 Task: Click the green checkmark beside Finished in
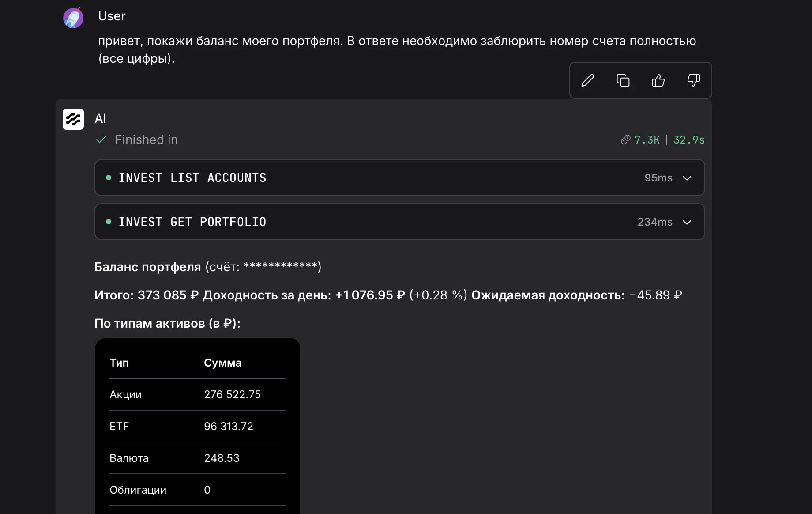(x=101, y=140)
